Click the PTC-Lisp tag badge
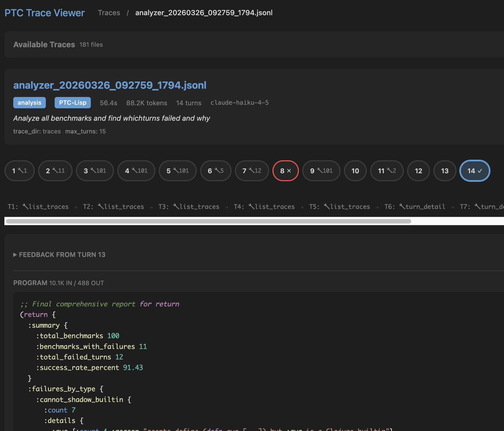 pyautogui.click(x=73, y=103)
